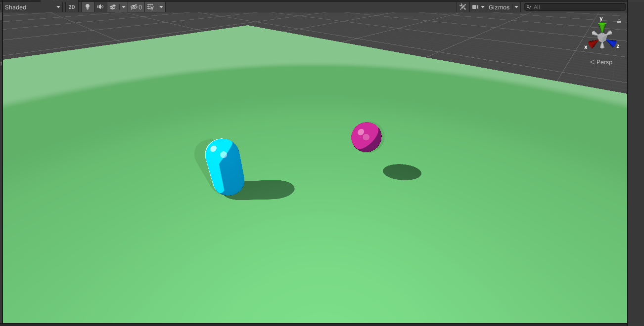Open the editor tools wrench icon

[x=463, y=7]
